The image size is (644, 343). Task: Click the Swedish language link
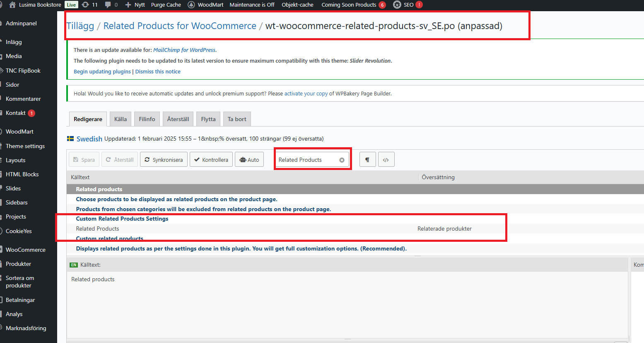tap(89, 139)
